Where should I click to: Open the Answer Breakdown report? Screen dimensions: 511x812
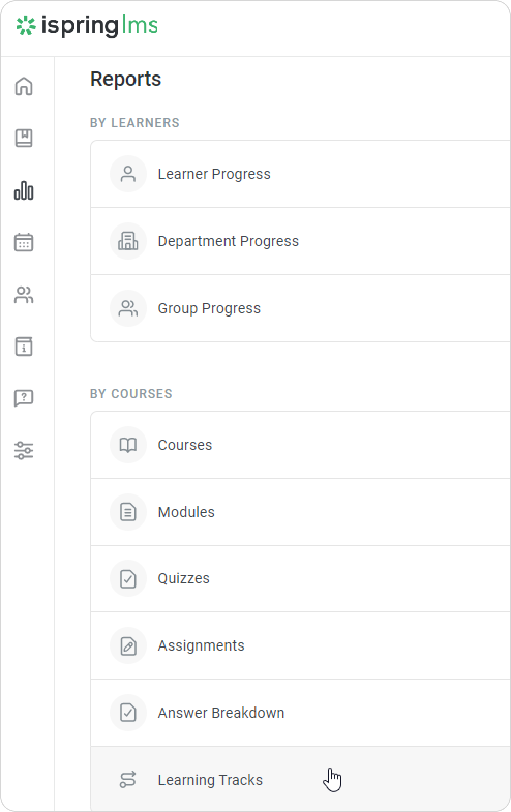point(221,713)
